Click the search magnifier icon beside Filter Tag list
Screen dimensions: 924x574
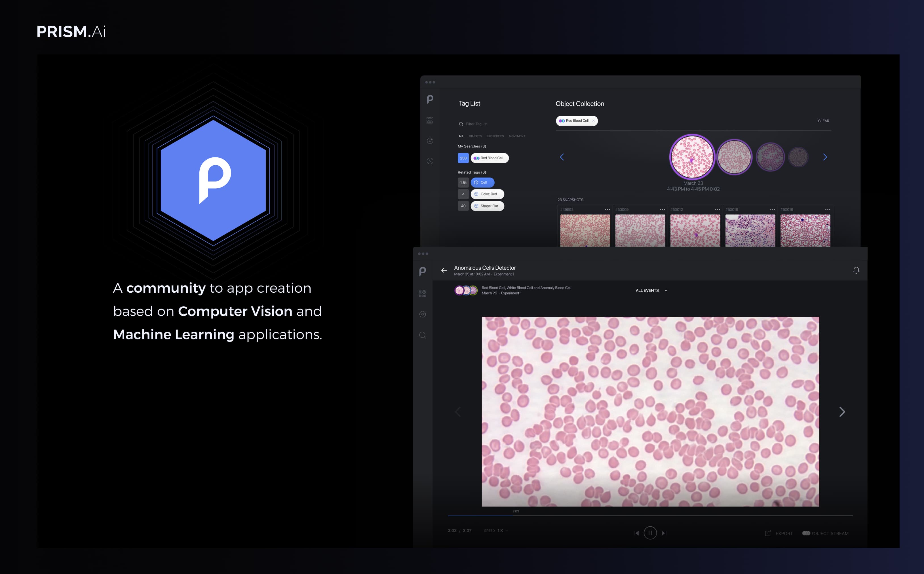pyautogui.click(x=461, y=124)
